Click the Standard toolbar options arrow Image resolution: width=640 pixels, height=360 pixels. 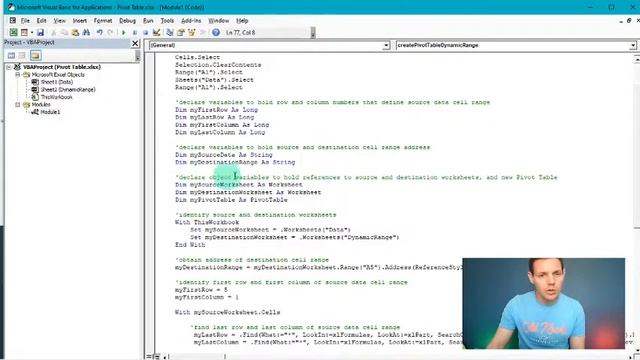point(313,33)
